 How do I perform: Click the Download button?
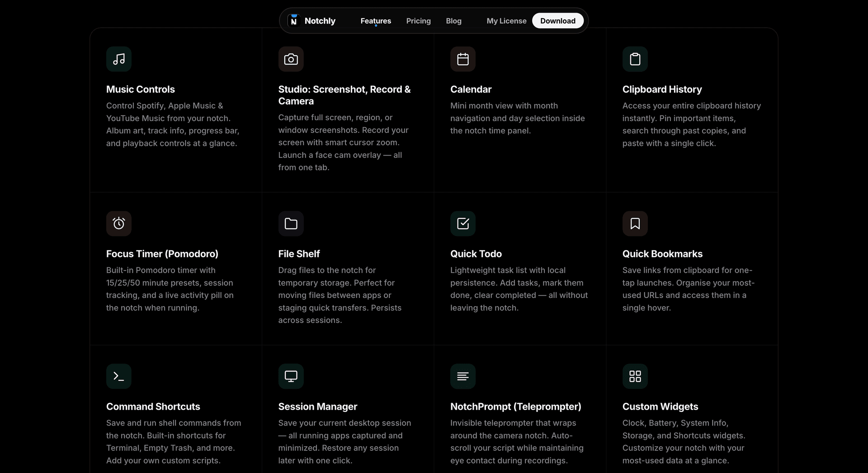(x=558, y=21)
